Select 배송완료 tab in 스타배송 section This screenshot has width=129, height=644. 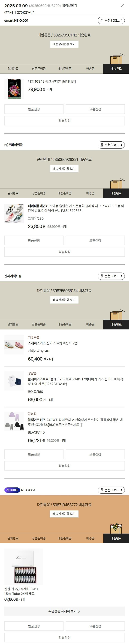click(116, 538)
